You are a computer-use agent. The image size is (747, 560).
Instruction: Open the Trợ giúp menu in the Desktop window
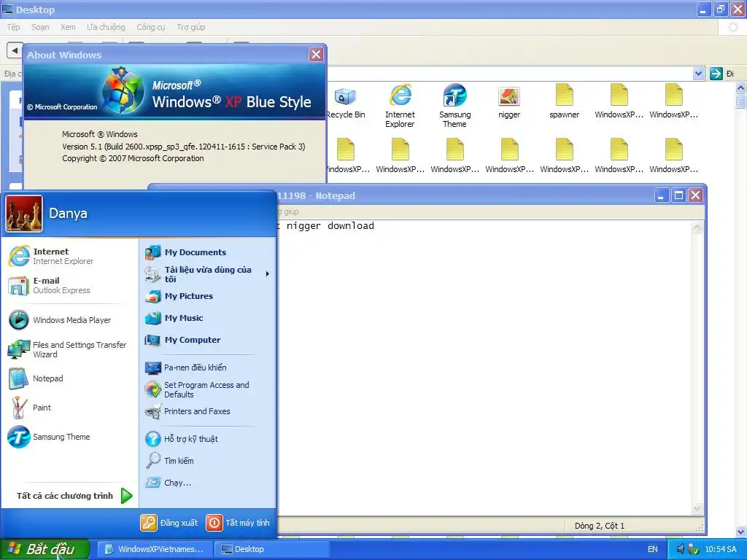click(x=191, y=27)
